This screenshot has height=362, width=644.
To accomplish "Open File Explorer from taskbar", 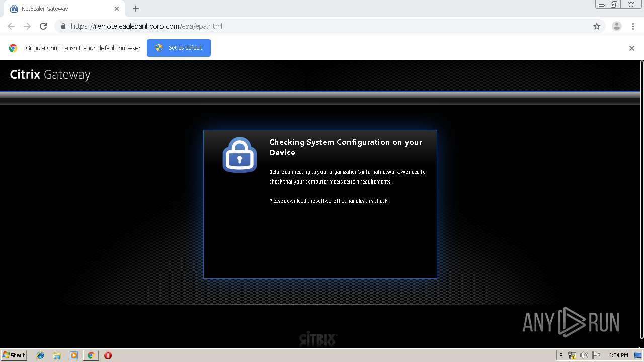I will tap(57, 355).
